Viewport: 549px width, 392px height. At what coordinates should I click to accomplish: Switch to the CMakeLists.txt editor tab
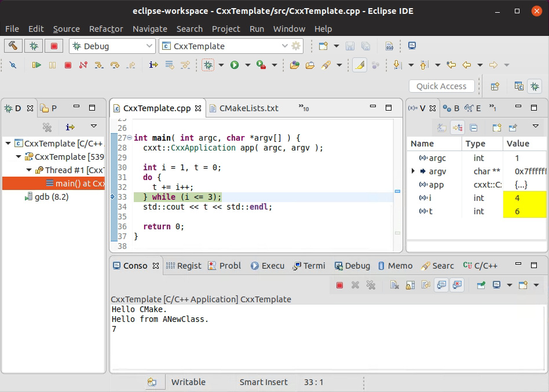point(248,108)
